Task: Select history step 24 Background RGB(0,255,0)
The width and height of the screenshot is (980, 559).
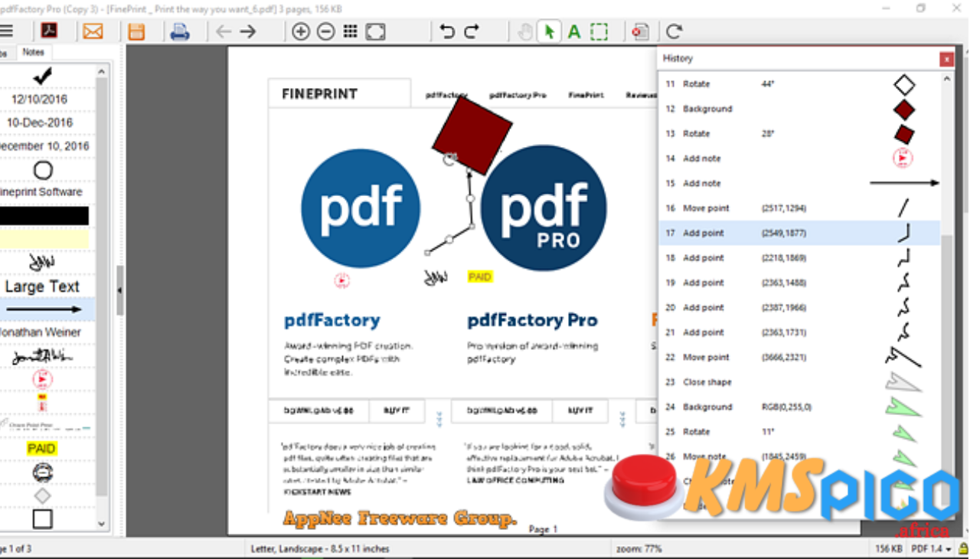Action: 799,407
